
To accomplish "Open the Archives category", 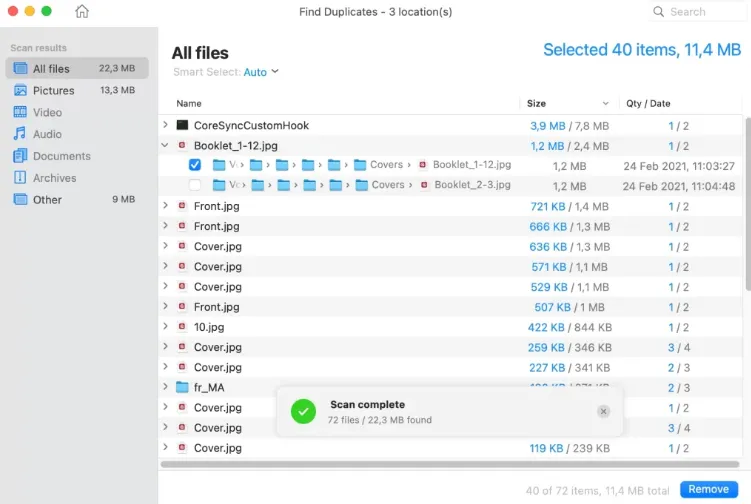I will pos(77,178).
